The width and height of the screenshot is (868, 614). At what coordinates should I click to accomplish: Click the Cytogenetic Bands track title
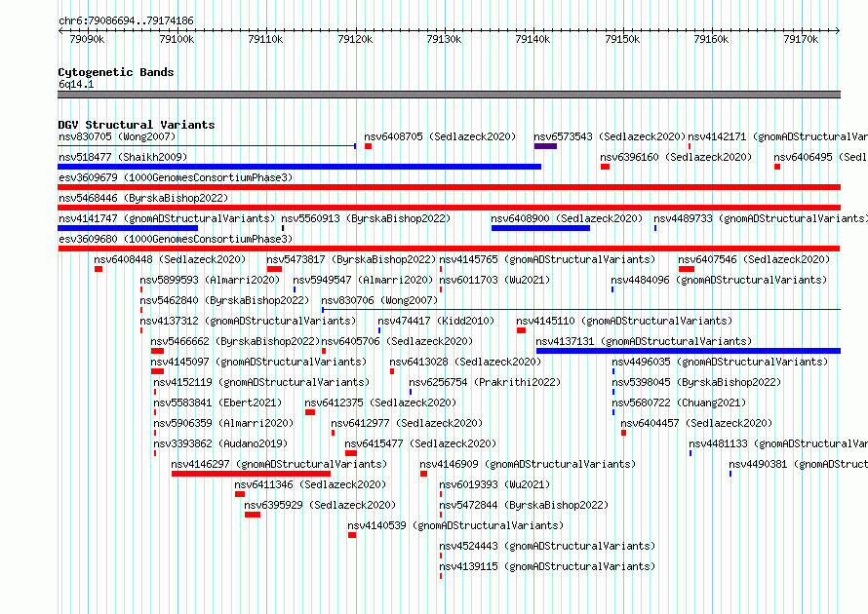[116, 72]
